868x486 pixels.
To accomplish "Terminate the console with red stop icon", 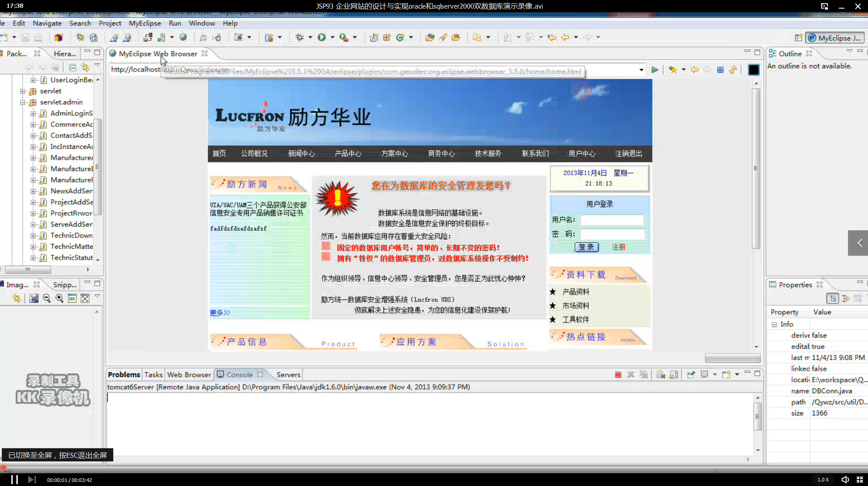I will click(618, 375).
